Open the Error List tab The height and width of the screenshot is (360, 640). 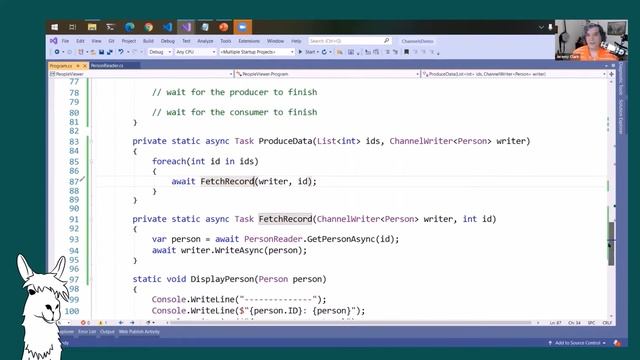87,332
